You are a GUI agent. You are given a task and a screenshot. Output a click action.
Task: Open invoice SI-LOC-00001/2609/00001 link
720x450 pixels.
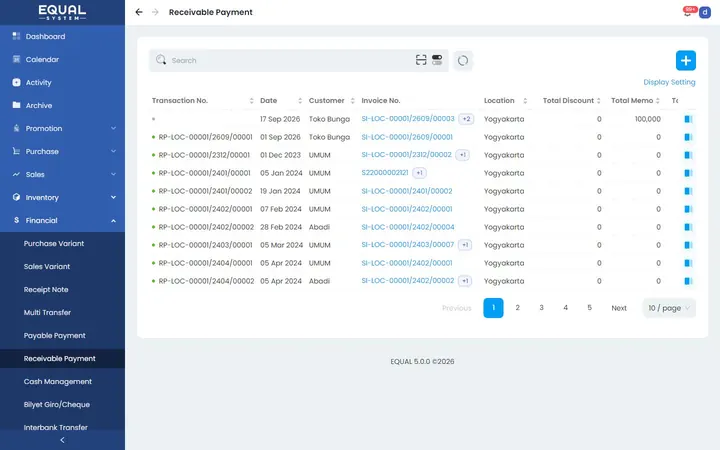click(407, 137)
